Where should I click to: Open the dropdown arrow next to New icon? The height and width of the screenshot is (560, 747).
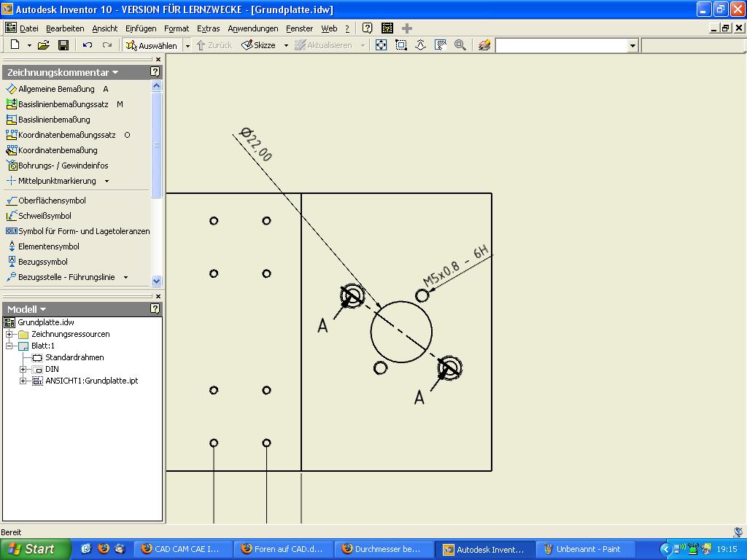[29, 45]
